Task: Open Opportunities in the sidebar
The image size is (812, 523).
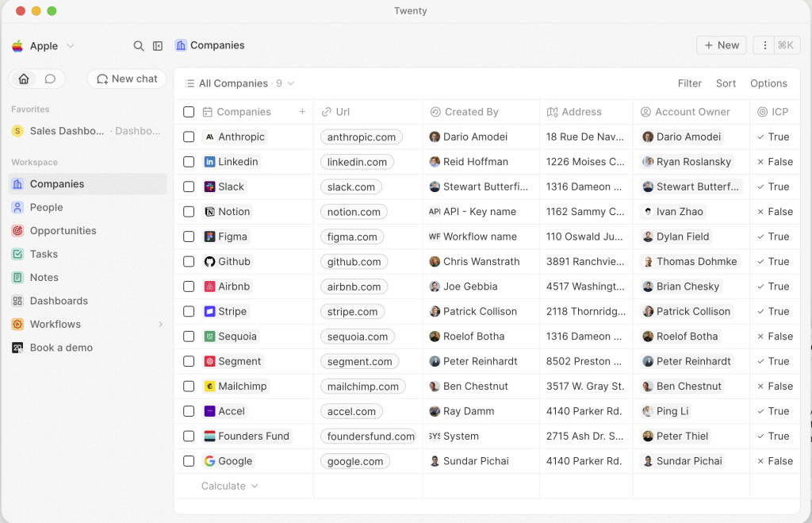Action: (87, 231)
